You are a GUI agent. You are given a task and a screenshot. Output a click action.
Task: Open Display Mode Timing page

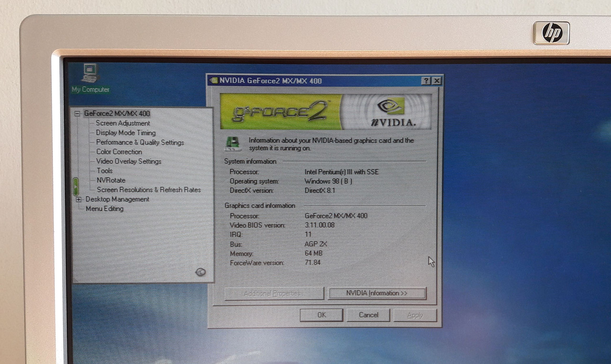(126, 133)
